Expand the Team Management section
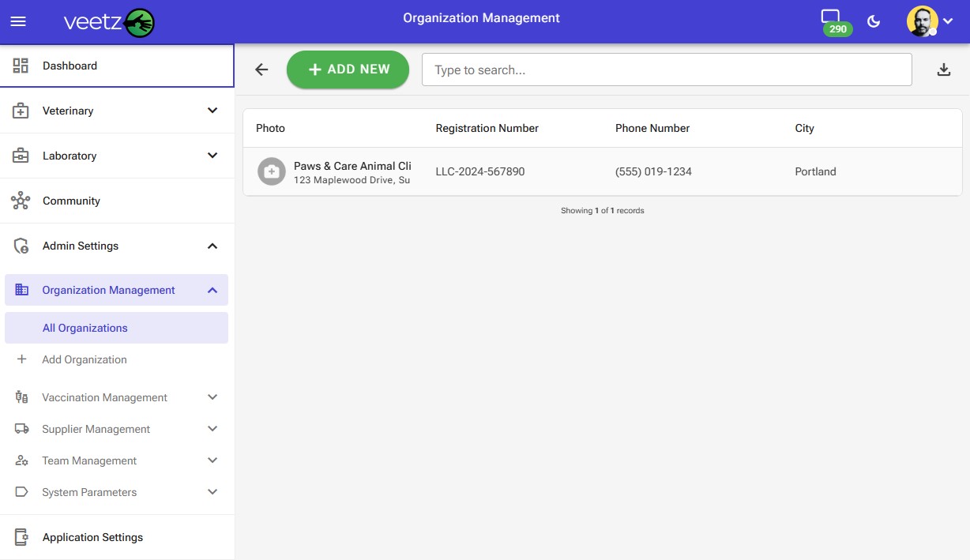970x560 pixels. pos(212,460)
